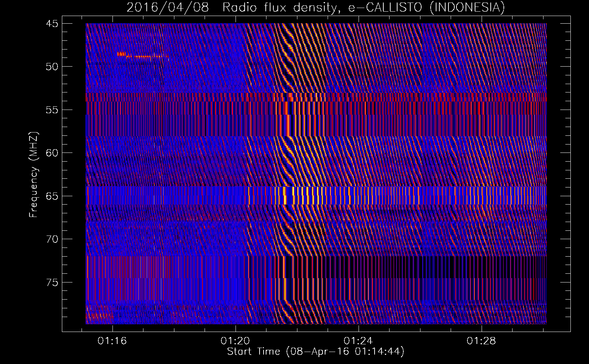Click the short red emission streak near 49 MHz
This screenshot has height=364, width=589.
[x=143, y=55]
